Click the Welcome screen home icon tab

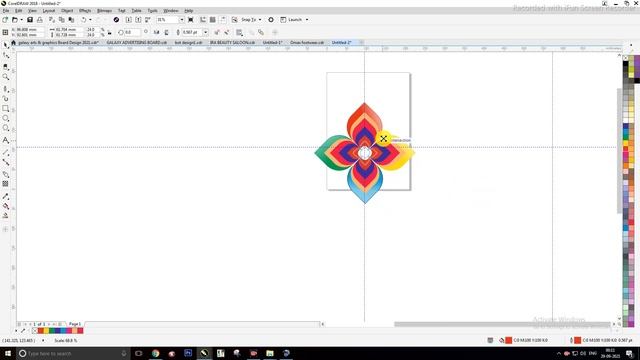pos(13,42)
